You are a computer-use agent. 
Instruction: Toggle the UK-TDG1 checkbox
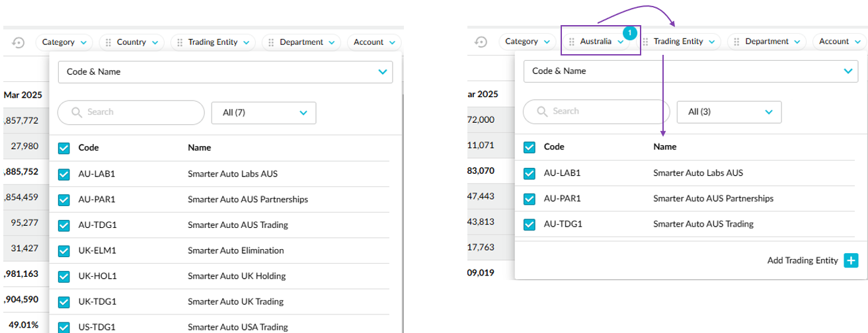pos(64,301)
